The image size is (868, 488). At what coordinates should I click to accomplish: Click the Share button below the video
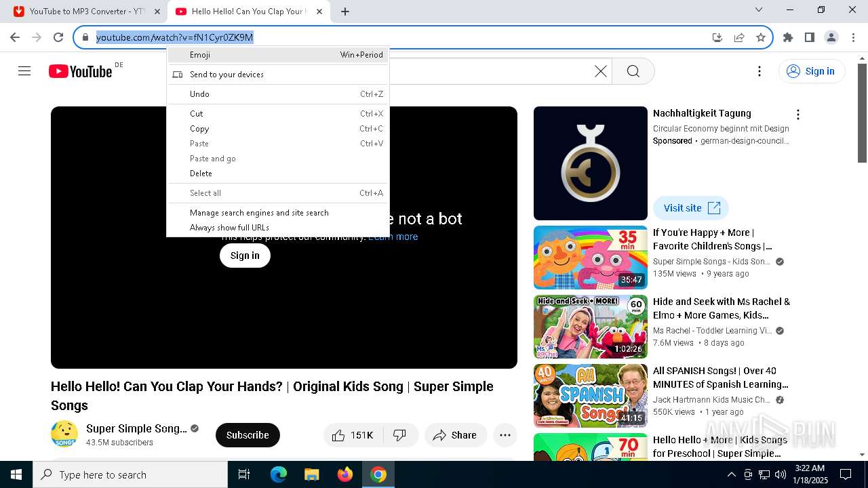click(x=456, y=435)
